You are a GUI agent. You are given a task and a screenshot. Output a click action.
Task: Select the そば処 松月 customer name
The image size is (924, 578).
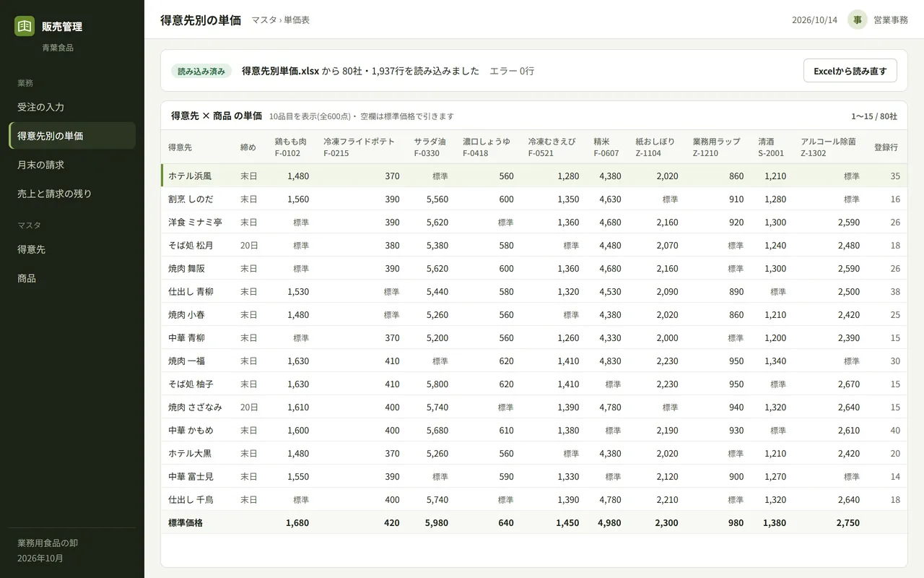pos(191,245)
